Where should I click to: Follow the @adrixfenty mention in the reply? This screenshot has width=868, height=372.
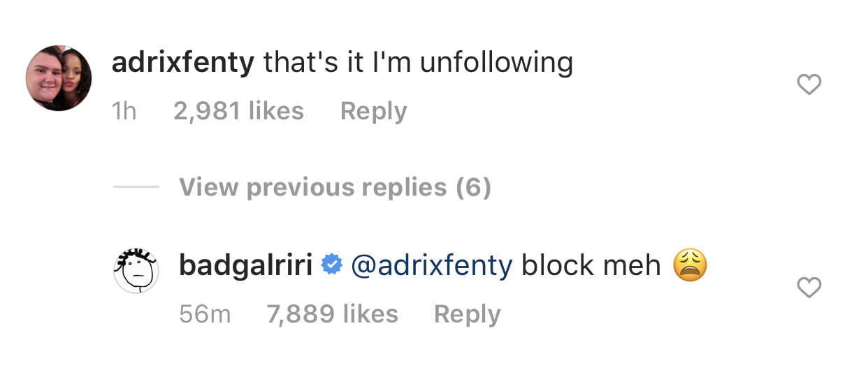431,265
